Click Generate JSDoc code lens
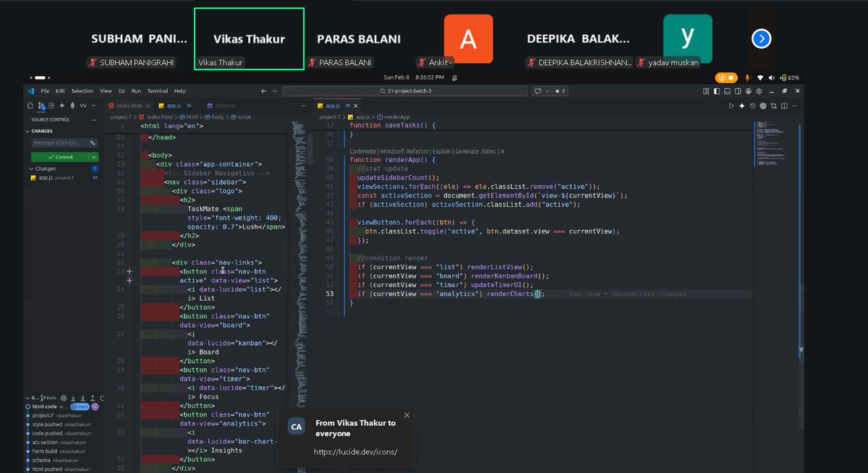Viewport: 868px width, 473px height. click(475, 151)
